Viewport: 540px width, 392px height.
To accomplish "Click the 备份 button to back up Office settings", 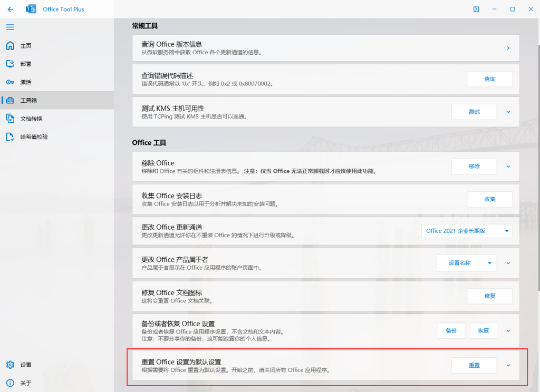I will (x=451, y=330).
